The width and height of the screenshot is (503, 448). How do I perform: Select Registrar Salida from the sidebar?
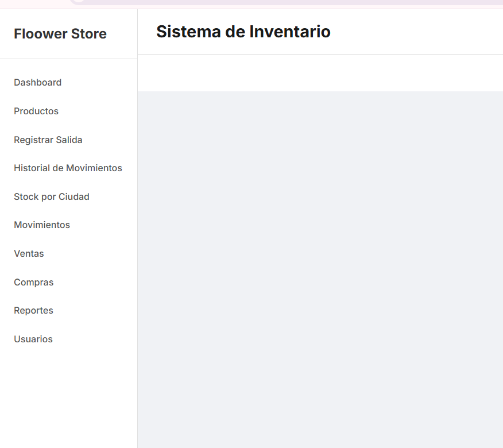click(x=48, y=140)
